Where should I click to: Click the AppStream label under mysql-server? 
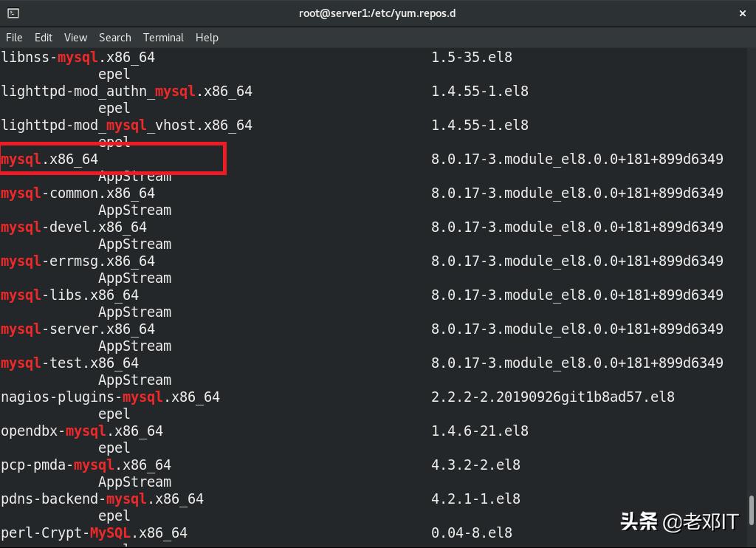(x=134, y=346)
